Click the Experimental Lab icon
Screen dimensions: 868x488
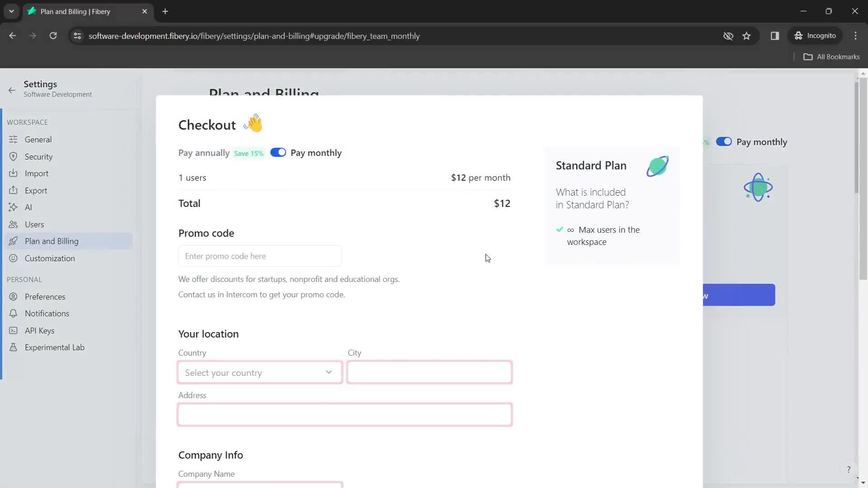(x=13, y=347)
